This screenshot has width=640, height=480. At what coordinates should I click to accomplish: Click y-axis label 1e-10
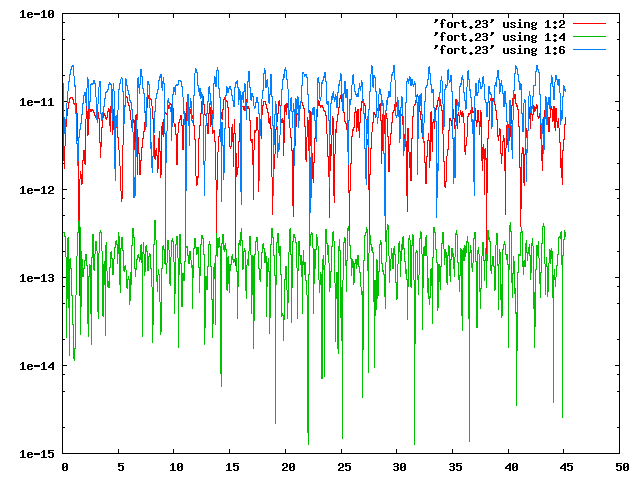[37, 14]
